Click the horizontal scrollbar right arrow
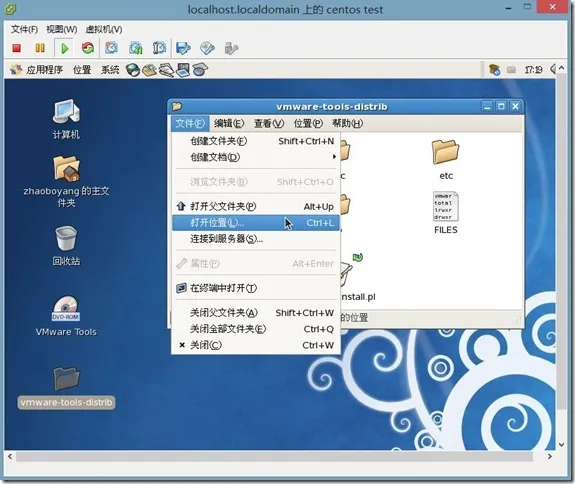Viewport: 575px width, 484px height. tap(549, 456)
